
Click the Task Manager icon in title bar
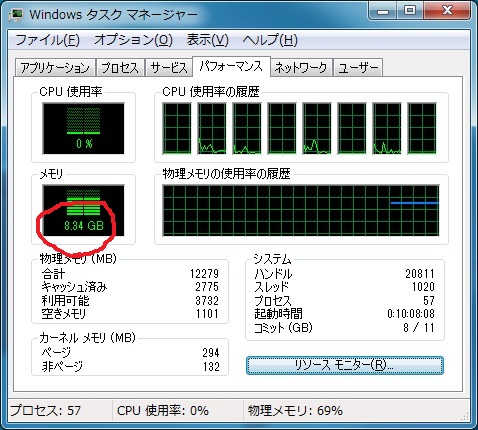(16, 15)
